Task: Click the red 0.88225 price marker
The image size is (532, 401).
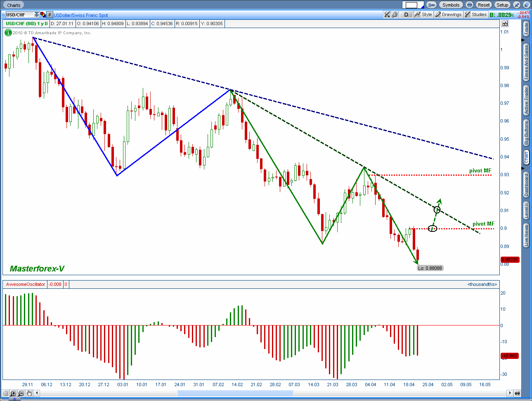Action: pos(510,260)
